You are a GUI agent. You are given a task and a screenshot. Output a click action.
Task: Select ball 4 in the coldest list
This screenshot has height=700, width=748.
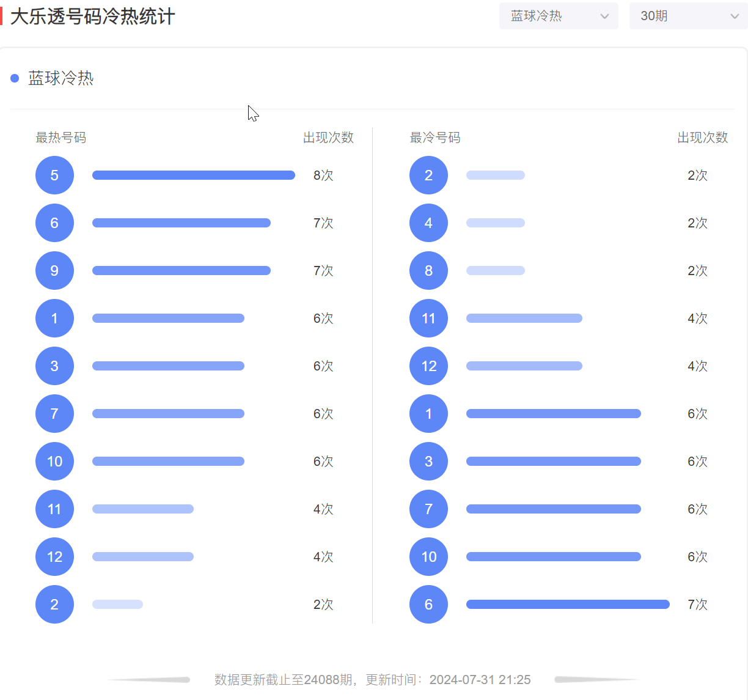coord(428,223)
